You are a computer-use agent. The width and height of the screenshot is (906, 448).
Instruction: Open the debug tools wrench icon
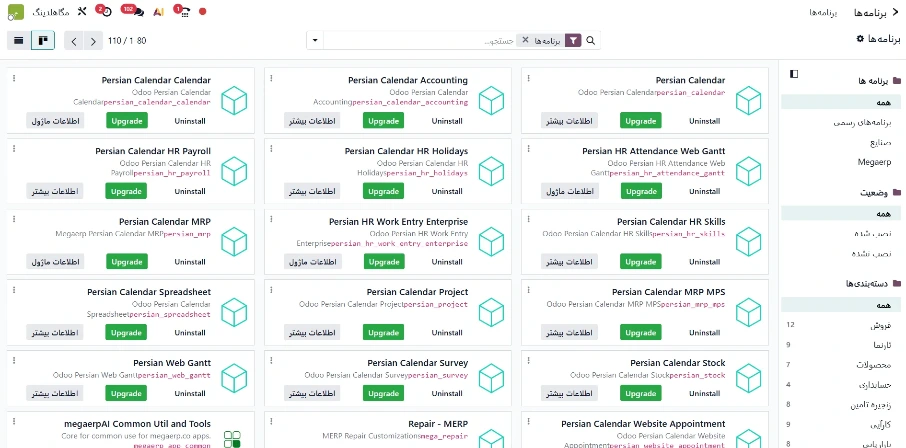pos(81,12)
